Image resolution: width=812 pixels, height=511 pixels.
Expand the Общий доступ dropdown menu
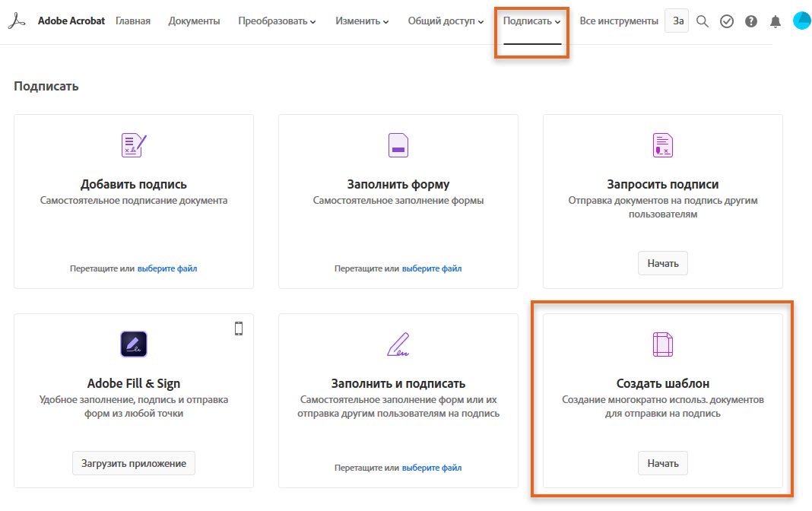point(446,21)
